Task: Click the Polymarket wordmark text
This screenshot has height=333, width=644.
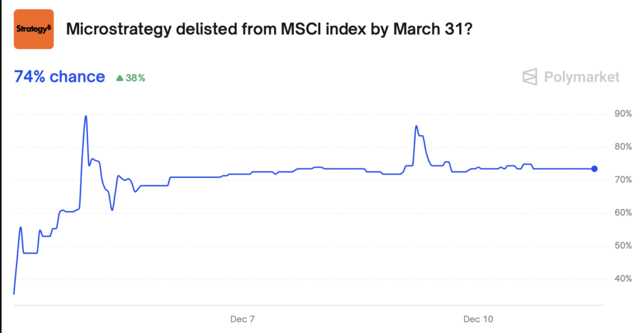Action: [x=582, y=77]
